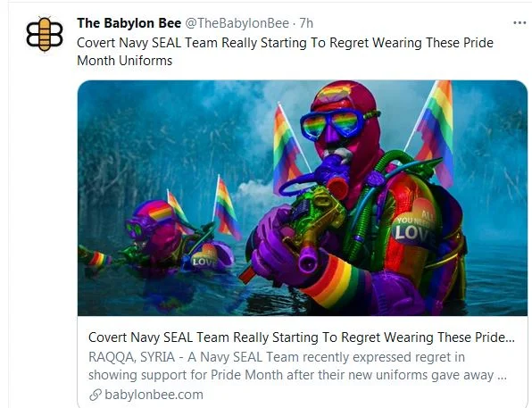Click the second description line about Pride Month

297,375
